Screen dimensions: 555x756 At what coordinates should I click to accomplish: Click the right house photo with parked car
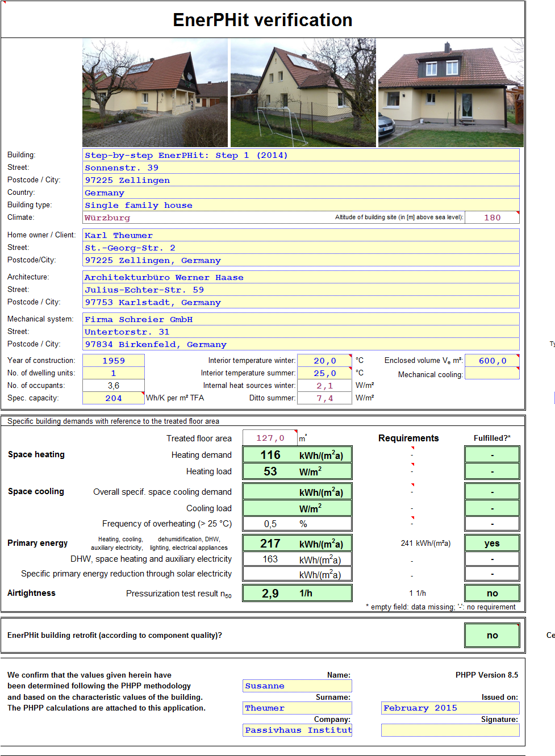click(x=450, y=93)
